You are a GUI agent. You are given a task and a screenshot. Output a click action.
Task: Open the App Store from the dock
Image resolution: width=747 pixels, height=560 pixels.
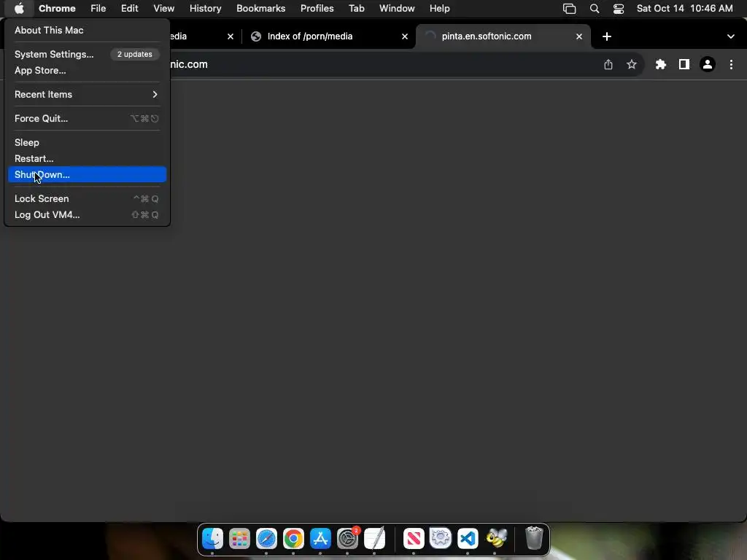tap(320, 539)
